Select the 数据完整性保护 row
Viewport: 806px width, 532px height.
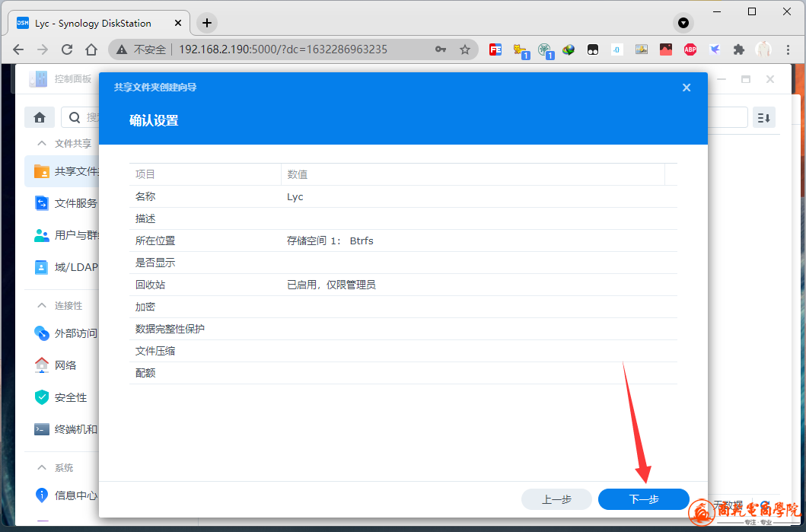tap(403, 329)
